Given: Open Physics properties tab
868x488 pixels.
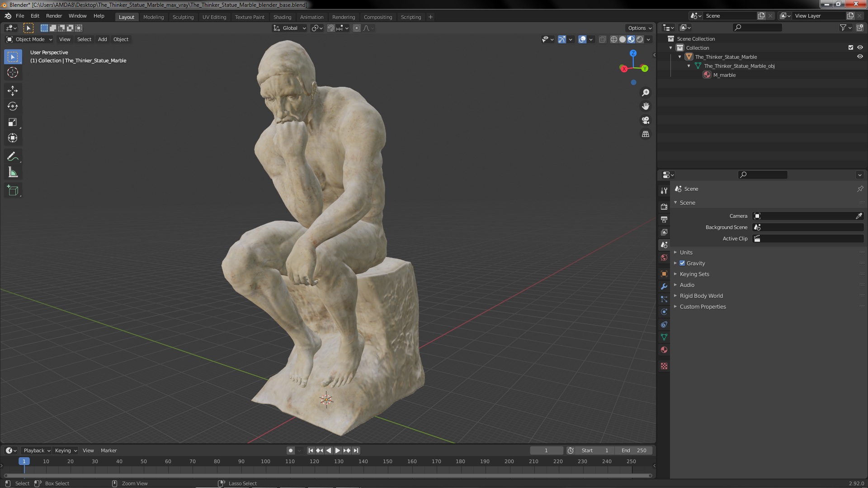Looking at the screenshot, I should coord(664,312).
